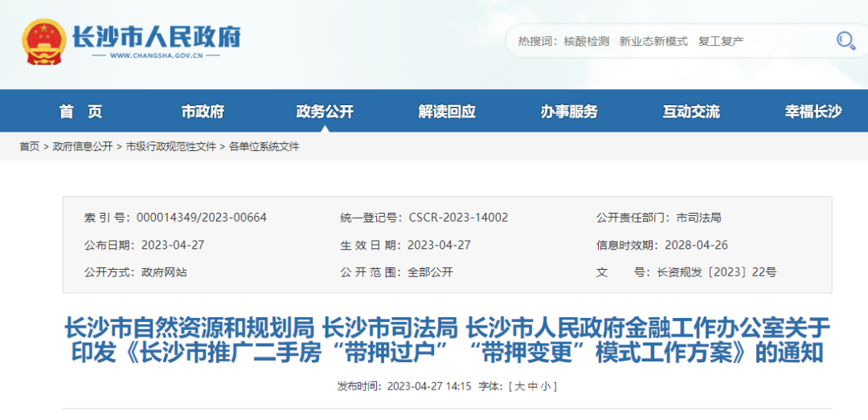Click the 复工复产 hot search term

[721, 41]
